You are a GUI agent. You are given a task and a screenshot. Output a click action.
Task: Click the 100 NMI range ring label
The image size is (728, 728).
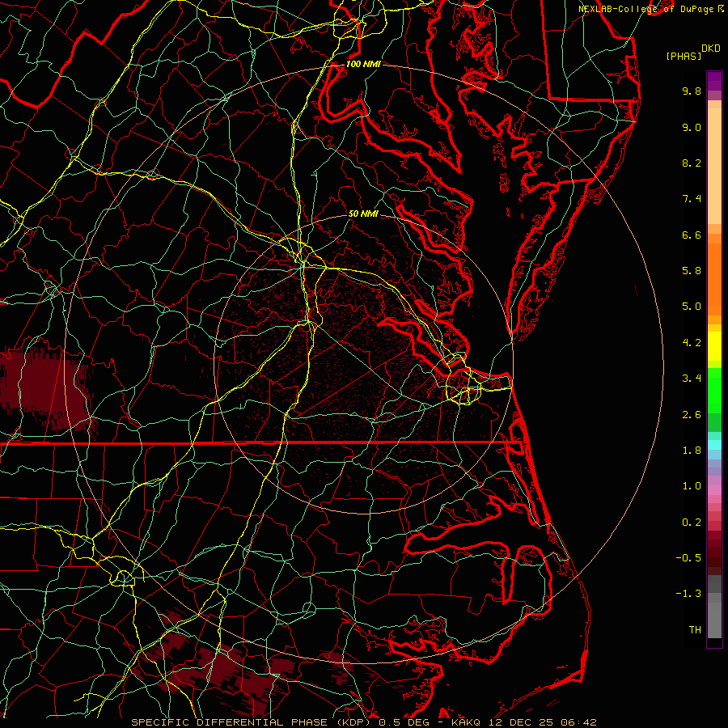pos(363,64)
